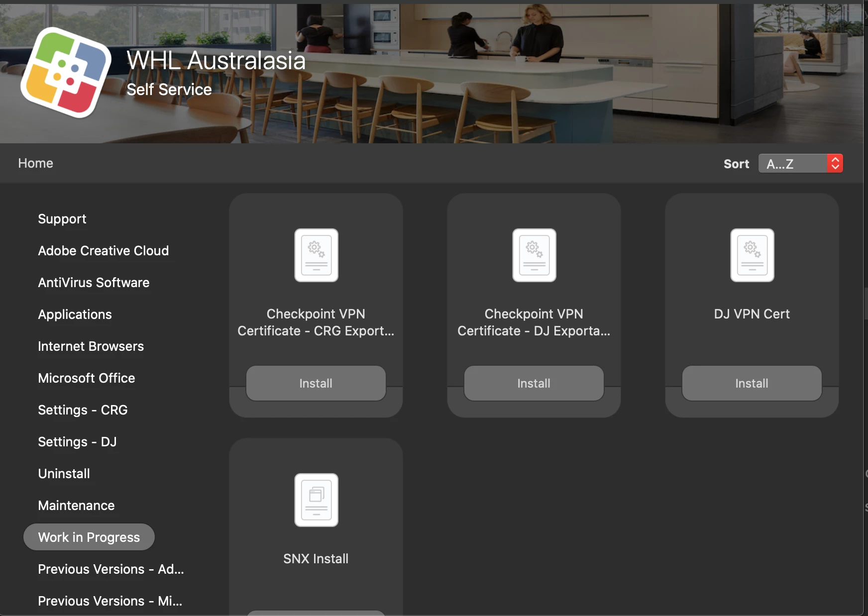The image size is (868, 616).
Task: Install the DJ VPN Cert
Action: [752, 383]
